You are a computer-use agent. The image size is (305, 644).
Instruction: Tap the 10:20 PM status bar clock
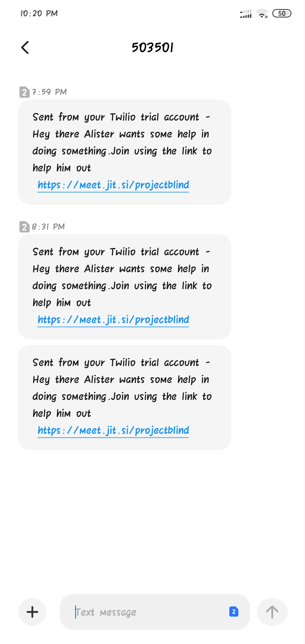tap(39, 13)
